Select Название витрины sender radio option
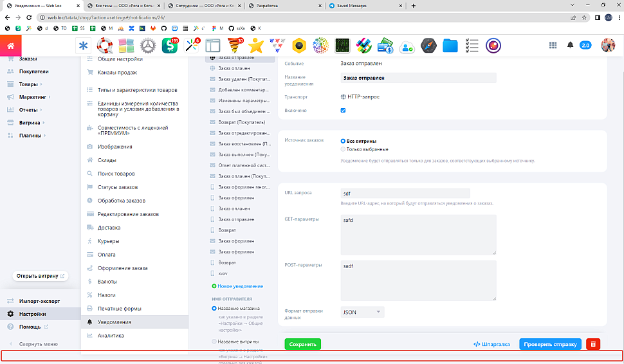Image resolution: width=624 pixels, height=364 pixels. coord(214,341)
